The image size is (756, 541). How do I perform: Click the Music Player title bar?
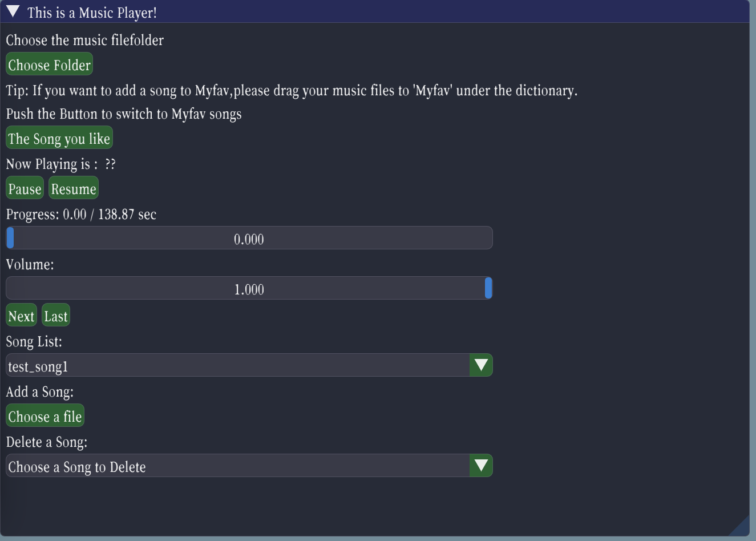[399, 12]
